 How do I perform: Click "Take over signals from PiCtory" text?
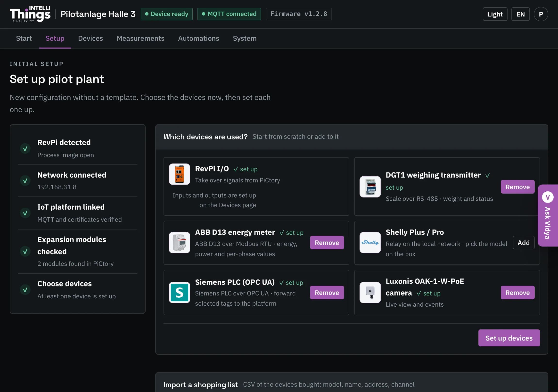[x=238, y=180]
